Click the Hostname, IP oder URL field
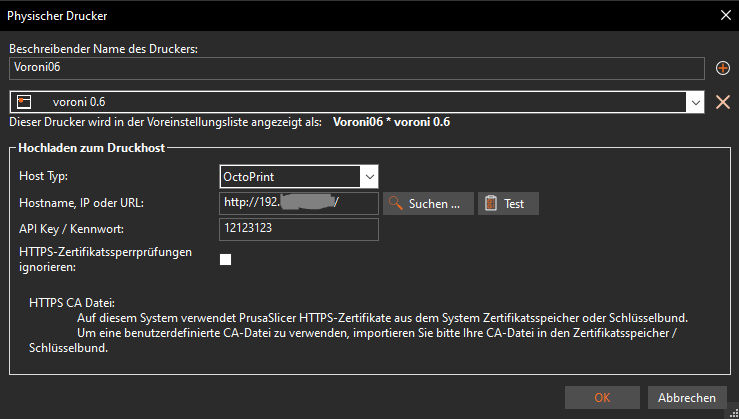 (x=299, y=204)
